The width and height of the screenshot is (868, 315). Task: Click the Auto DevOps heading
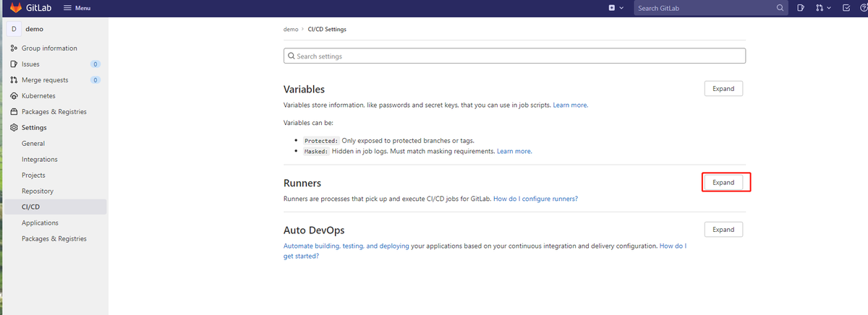click(x=314, y=230)
